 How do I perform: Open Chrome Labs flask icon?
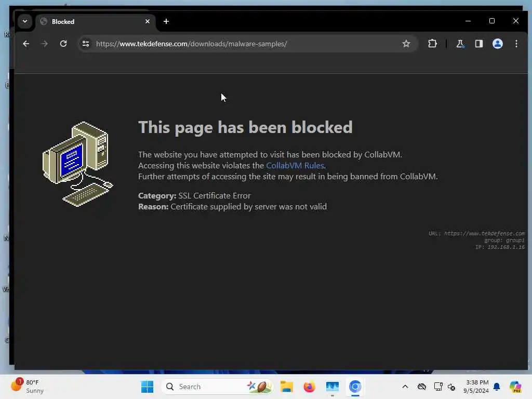[x=460, y=44]
